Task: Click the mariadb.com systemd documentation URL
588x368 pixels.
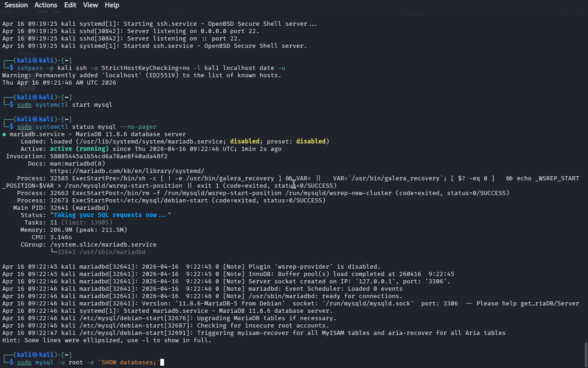Action: click(127, 171)
